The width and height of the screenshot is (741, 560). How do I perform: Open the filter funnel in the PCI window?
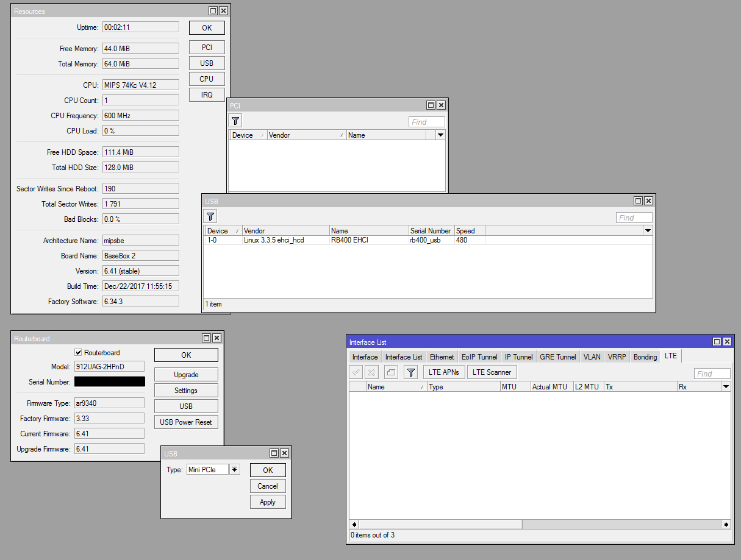tap(235, 120)
